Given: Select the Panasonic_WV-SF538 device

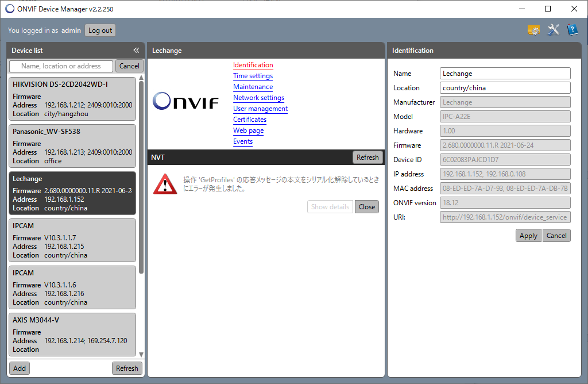Looking at the screenshot, I should (x=72, y=146).
